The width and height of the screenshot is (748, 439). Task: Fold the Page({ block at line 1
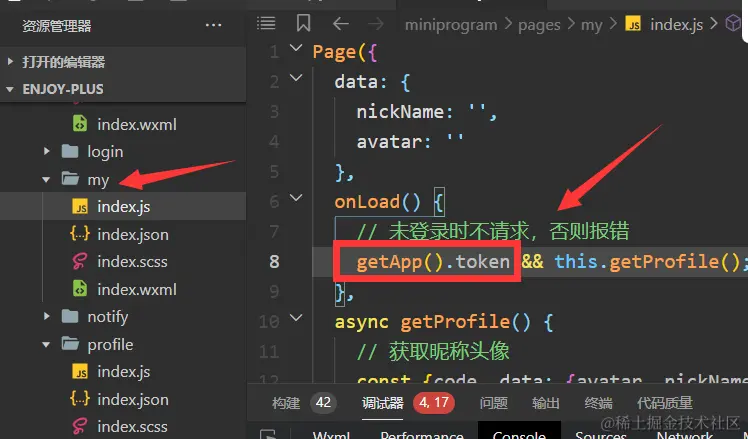(296, 48)
